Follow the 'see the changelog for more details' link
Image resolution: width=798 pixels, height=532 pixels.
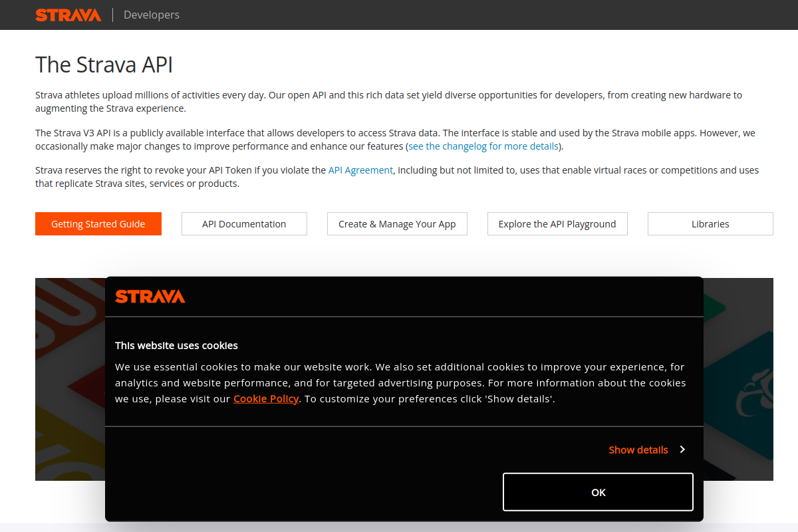(x=483, y=146)
